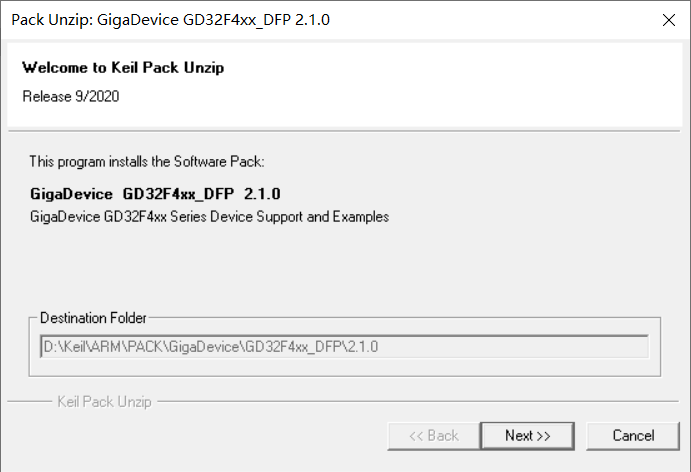Screen dimensions: 691x472
Task: Click the "Destination Folder" group label
Action: (x=93, y=318)
